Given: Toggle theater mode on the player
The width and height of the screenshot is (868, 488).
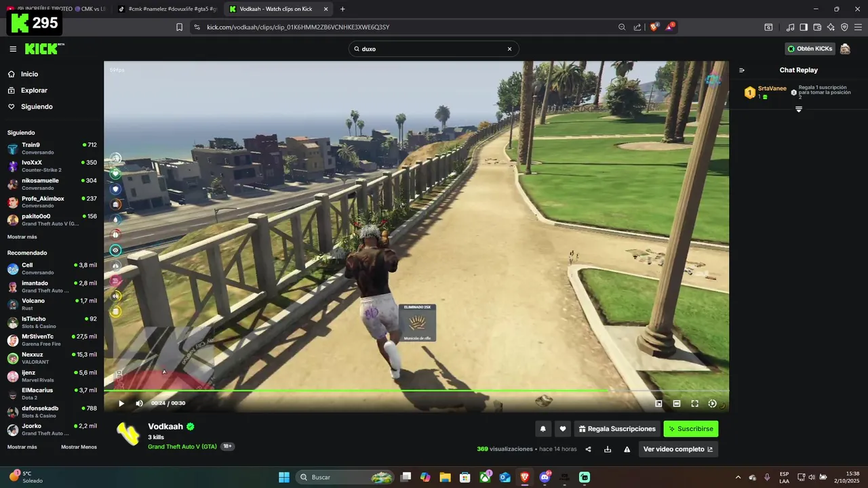Looking at the screenshot, I should (677, 403).
